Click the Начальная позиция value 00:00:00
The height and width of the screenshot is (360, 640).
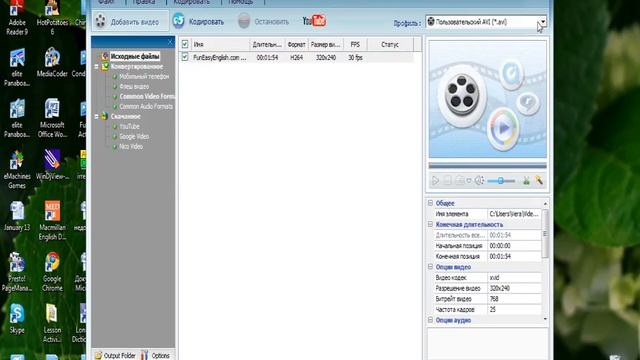coord(500,246)
